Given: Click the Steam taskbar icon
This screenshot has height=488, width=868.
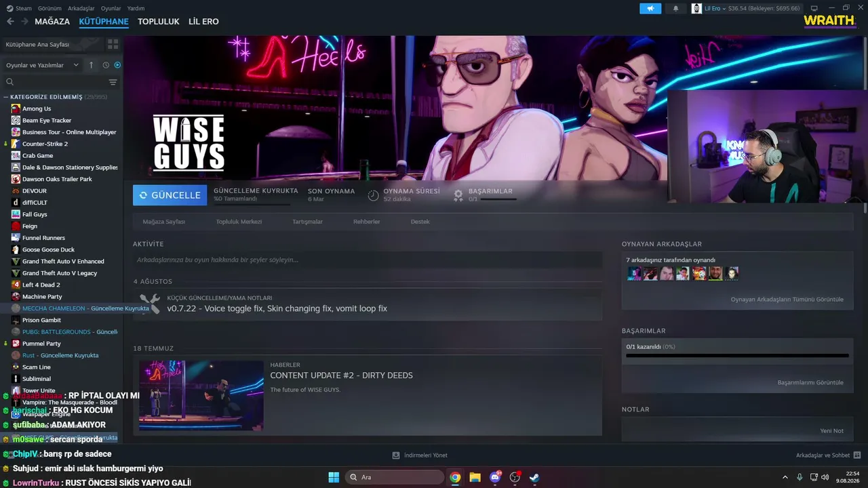Looking at the screenshot, I should (x=534, y=477).
